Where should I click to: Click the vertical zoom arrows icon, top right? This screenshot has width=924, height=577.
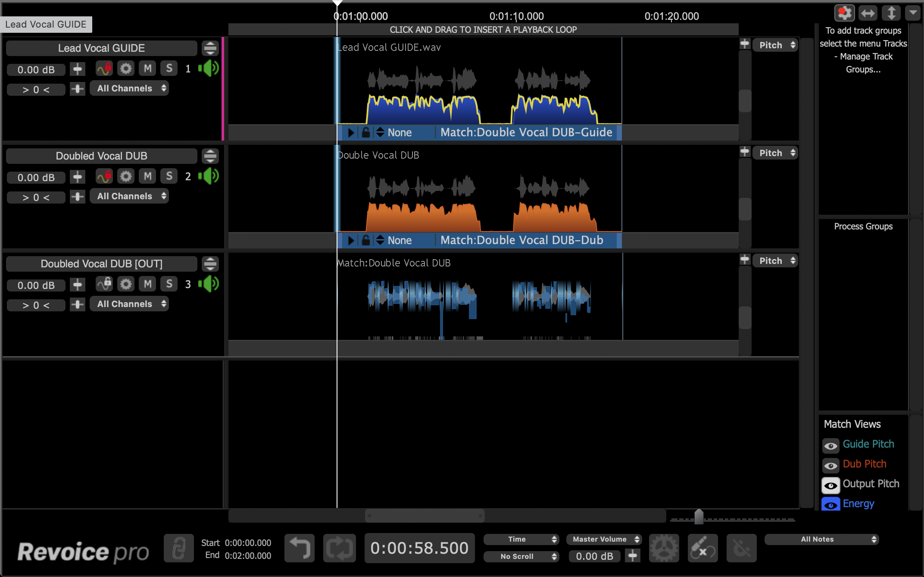891,13
